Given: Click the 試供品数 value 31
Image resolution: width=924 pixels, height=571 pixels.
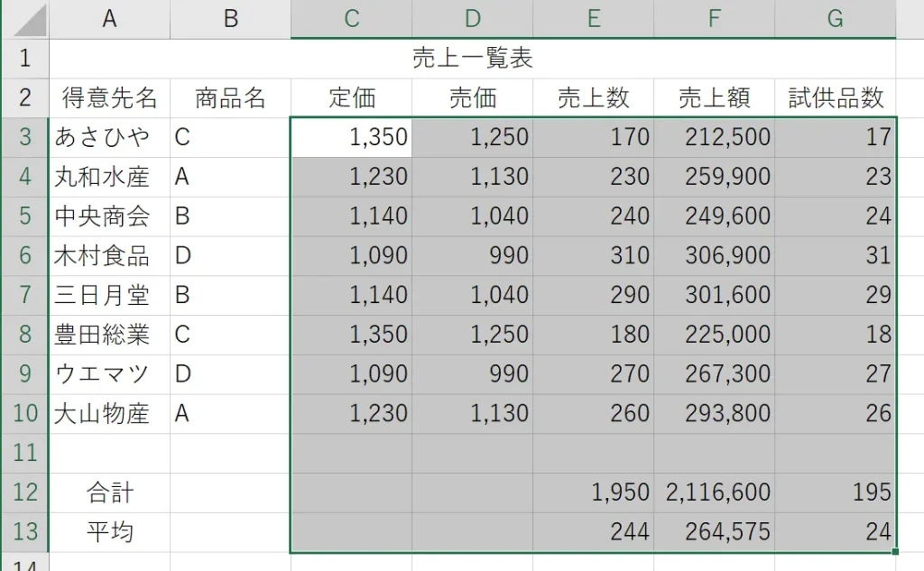Looking at the screenshot, I should (x=835, y=256).
